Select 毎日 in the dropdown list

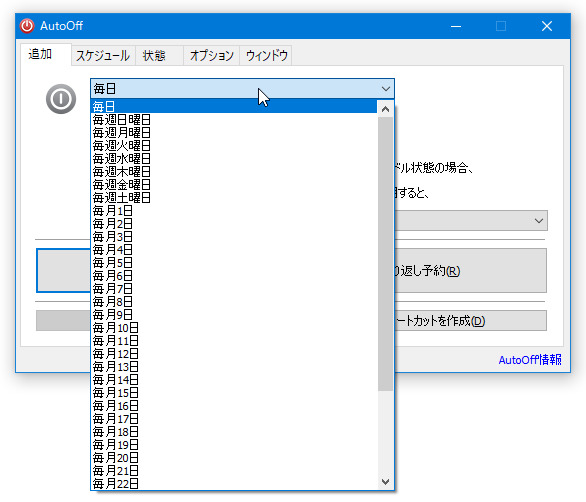click(234, 107)
